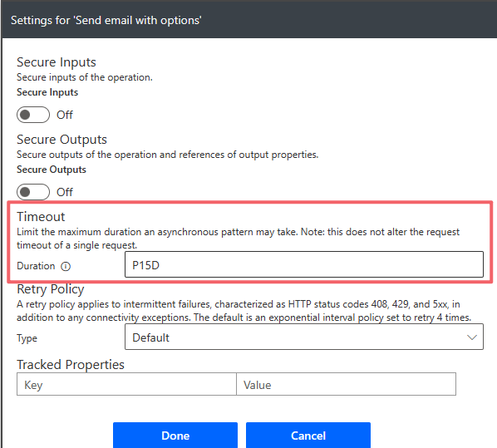The height and width of the screenshot is (448, 497).
Task: Click 'Off' label beside Secure Outputs toggle
Action: tap(65, 192)
